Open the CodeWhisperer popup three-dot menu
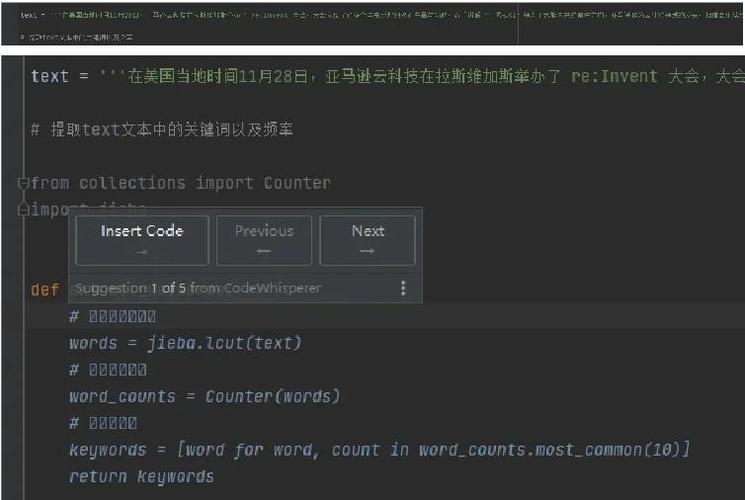This screenshot has width=745, height=500. point(403,288)
